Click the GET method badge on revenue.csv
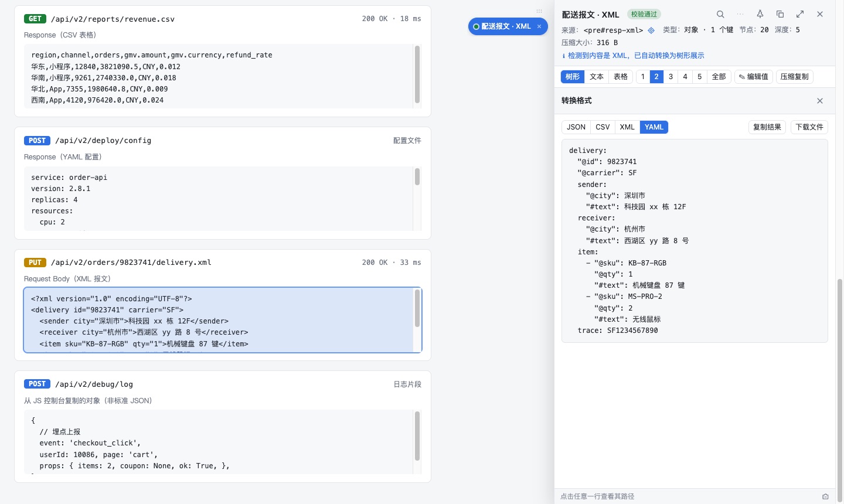 35,19
